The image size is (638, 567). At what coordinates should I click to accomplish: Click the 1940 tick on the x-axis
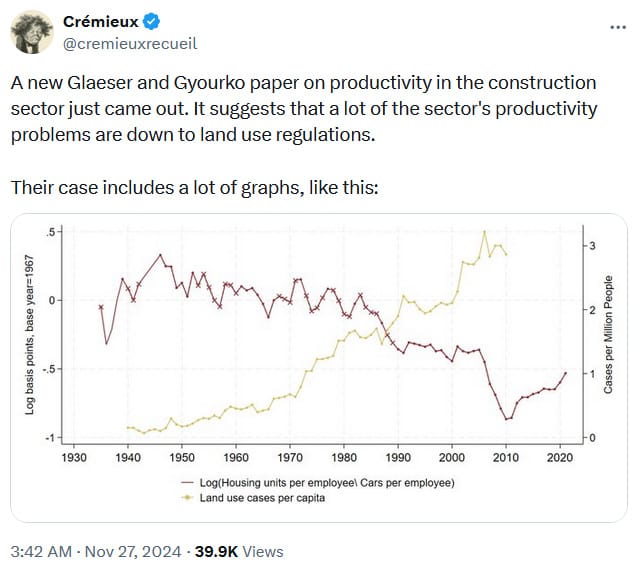tap(128, 457)
